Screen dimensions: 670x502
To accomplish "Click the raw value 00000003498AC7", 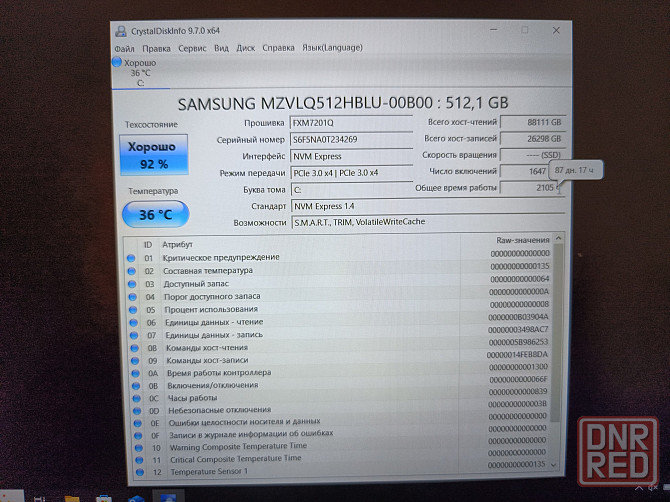I will 518,329.
